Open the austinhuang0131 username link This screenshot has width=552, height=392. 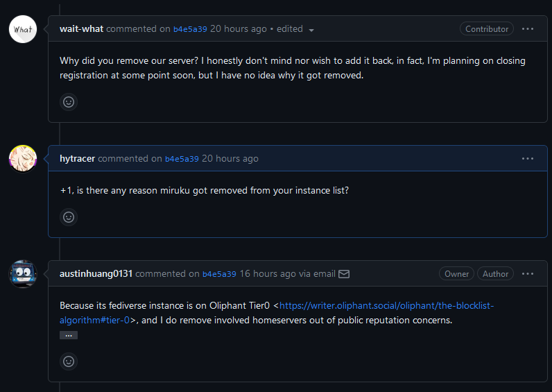[96, 274]
